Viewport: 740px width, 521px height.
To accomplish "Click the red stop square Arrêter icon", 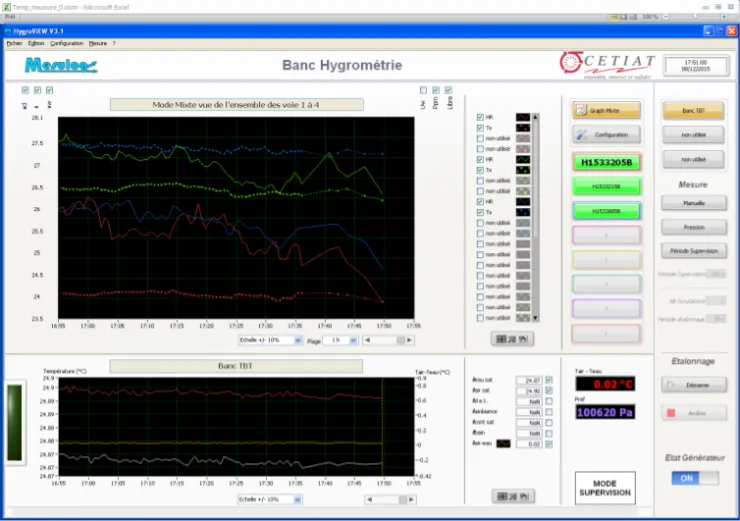I will click(671, 413).
